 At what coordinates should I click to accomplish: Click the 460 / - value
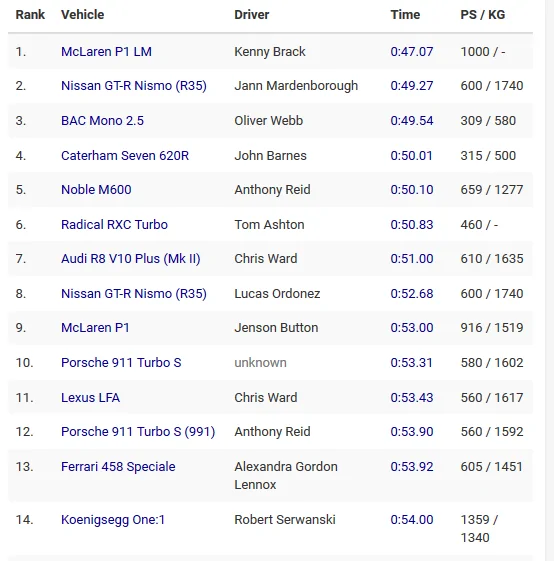click(x=479, y=225)
